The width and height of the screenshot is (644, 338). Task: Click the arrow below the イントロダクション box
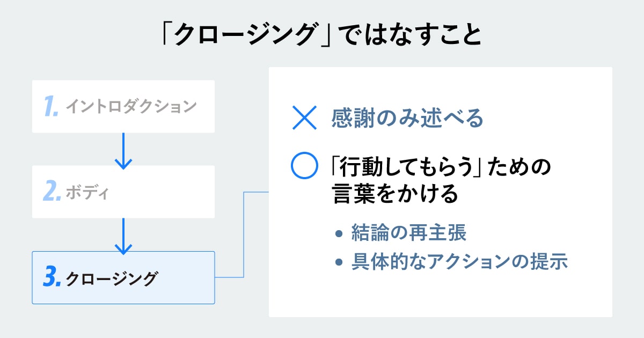click(123, 150)
